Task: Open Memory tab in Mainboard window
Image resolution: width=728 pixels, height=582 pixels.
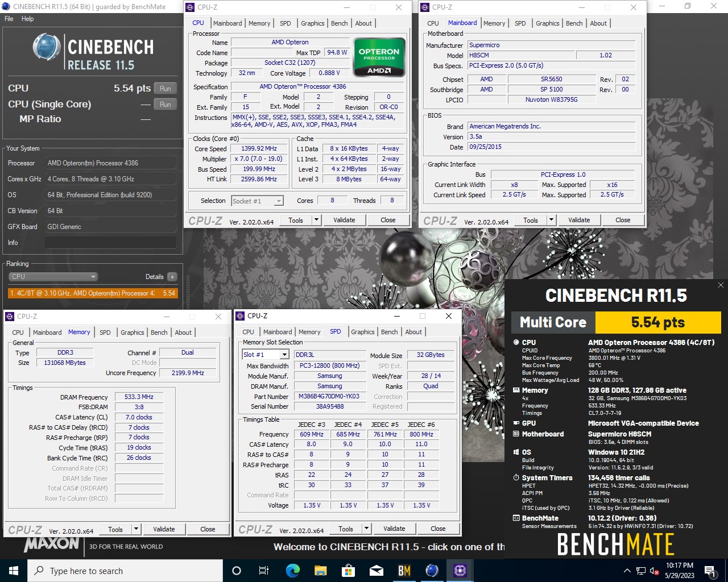Action: point(494,23)
